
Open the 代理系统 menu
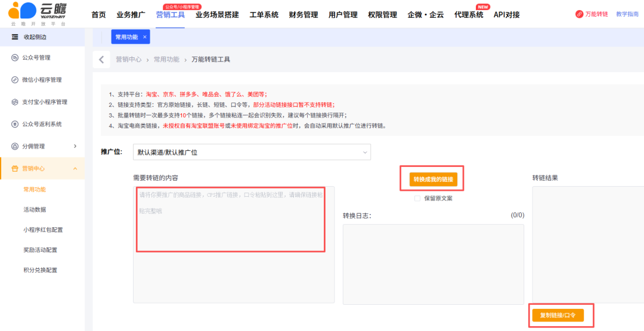(x=469, y=15)
